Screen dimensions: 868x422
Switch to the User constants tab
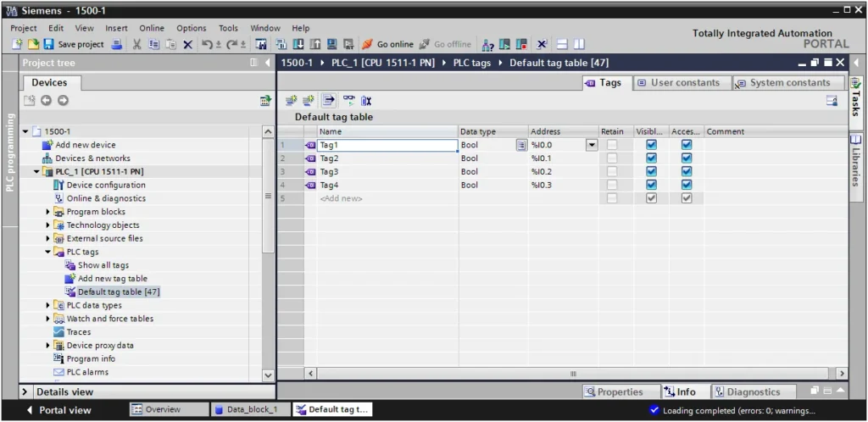click(682, 83)
